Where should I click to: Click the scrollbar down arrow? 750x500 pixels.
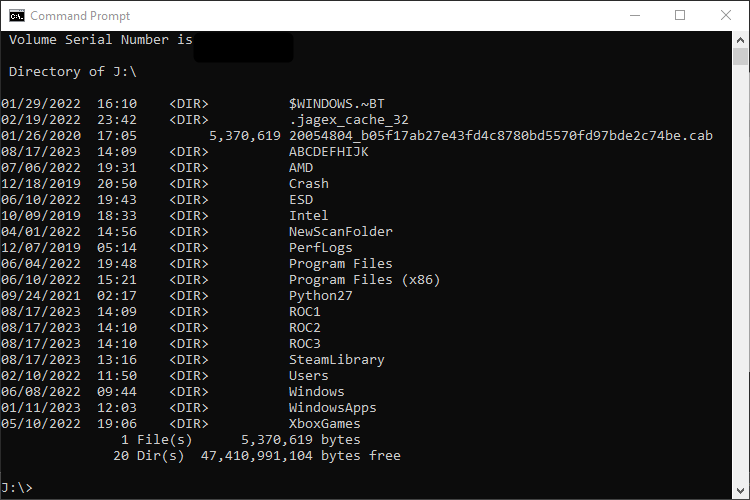741,490
